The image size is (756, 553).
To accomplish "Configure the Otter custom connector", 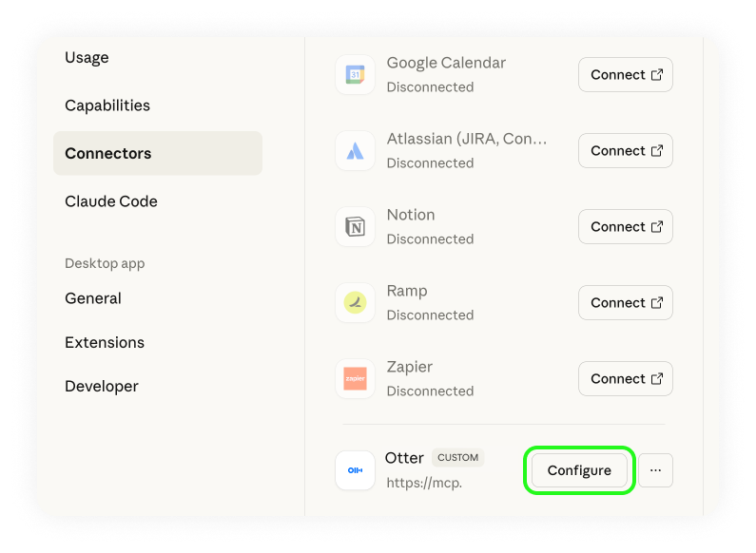I will (x=579, y=471).
